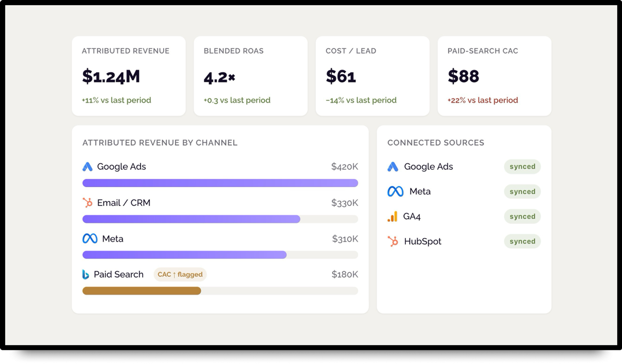This screenshot has height=364, width=622.
Task: Open the Attributed Revenue $1.24M card
Action: pos(129,76)
